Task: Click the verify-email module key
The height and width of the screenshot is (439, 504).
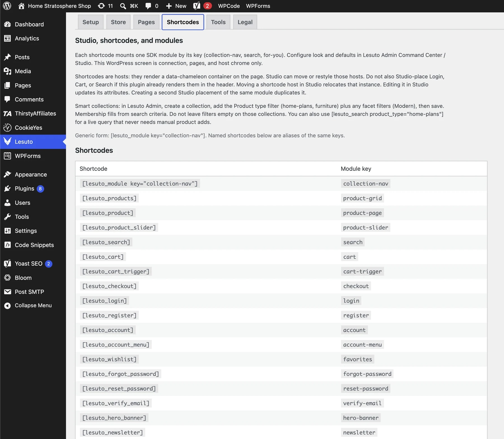Action: click(x=362, y=403)
